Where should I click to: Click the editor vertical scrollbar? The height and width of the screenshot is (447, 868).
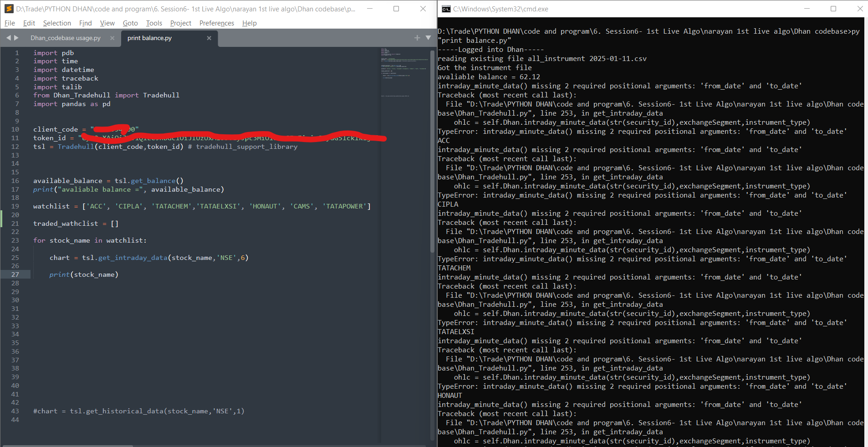click(432, 150)
